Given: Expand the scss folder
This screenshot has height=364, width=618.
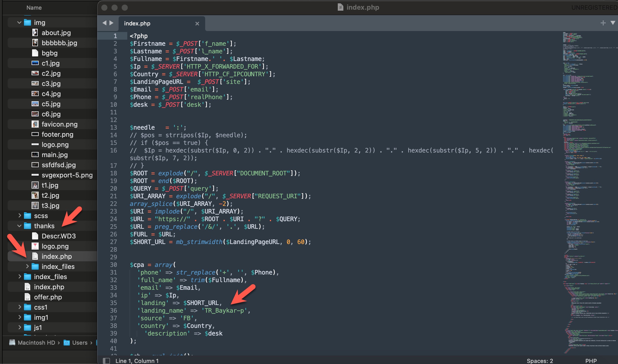Looking at the screenshot, I should click(x=19, y=216).
